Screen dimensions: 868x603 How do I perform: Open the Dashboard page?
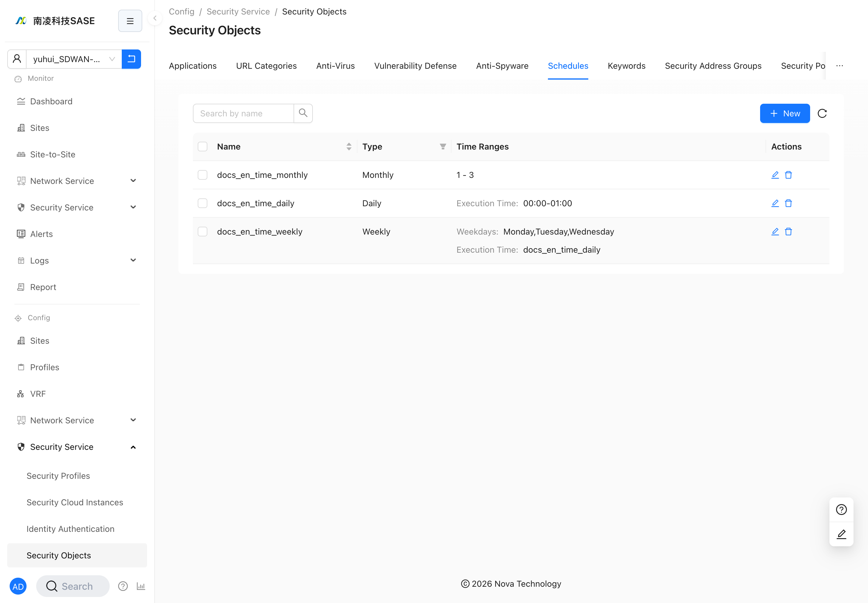[77, 101]
